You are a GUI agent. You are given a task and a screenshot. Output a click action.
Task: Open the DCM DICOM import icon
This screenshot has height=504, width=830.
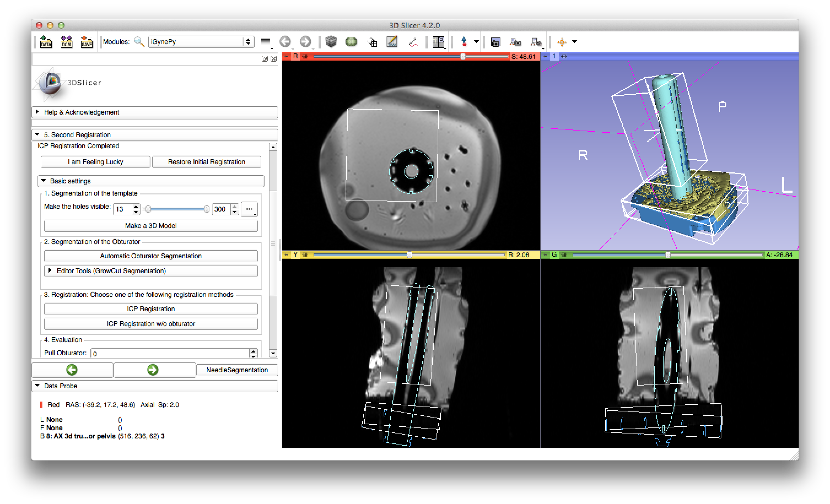(x=66, y=42)
